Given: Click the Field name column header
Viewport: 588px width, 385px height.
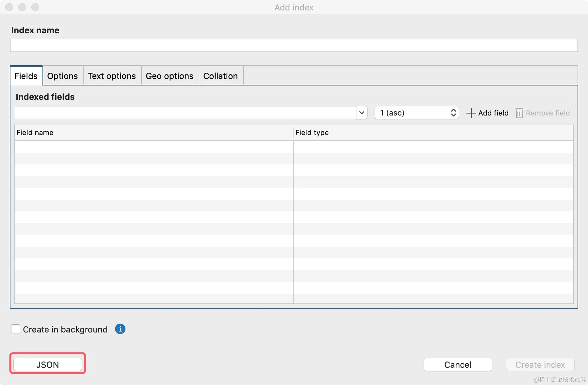Looking at the screenshot, I should 154,133.
